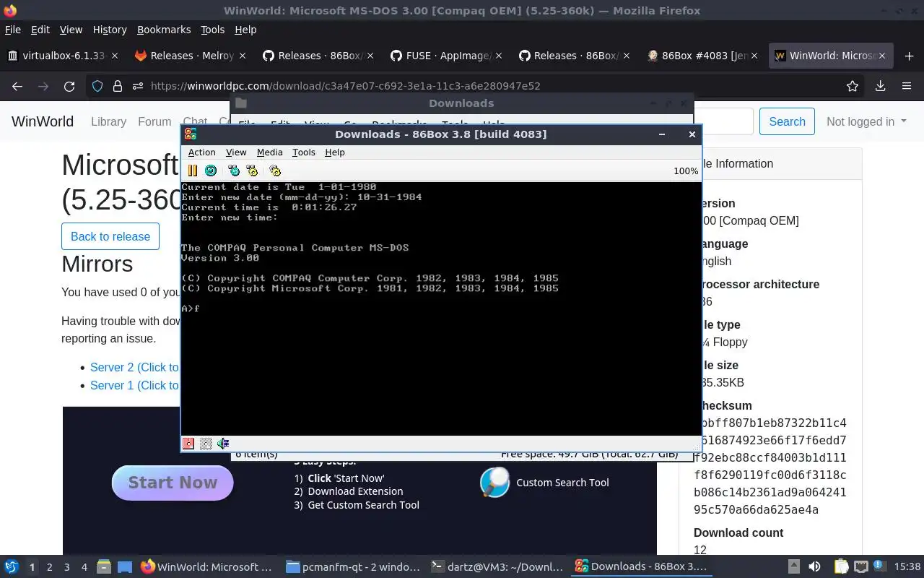Open 86Box Help menu
Image resolution: width=924 pixels, height=578 pixels.
click(335, 152)
